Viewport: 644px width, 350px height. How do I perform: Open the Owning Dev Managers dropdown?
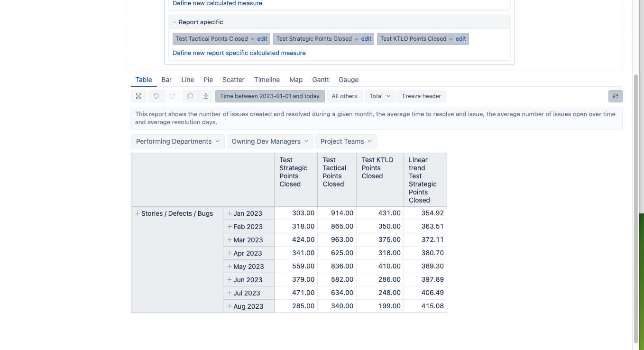(x=270, y=141)
